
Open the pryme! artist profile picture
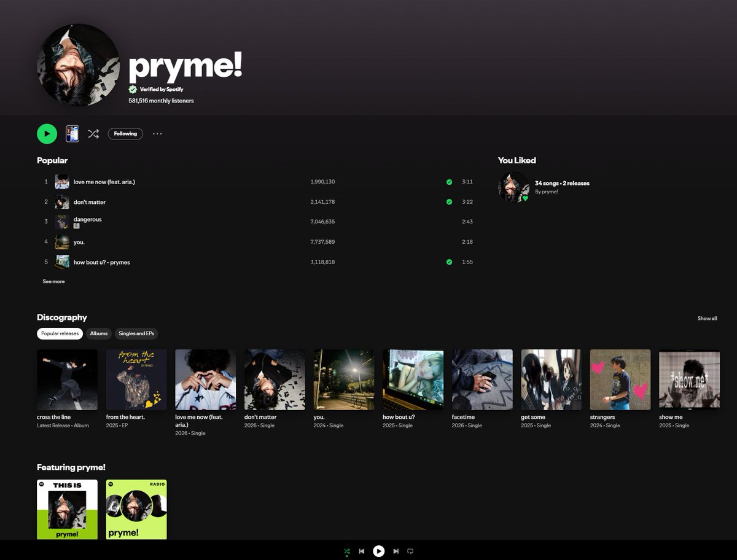coord(78,65)
